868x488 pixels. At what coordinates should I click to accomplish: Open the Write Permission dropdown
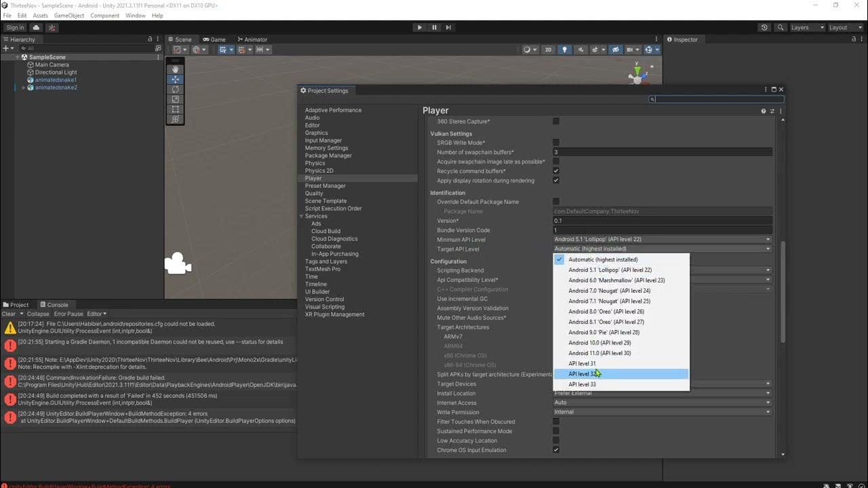click(663, 412)
